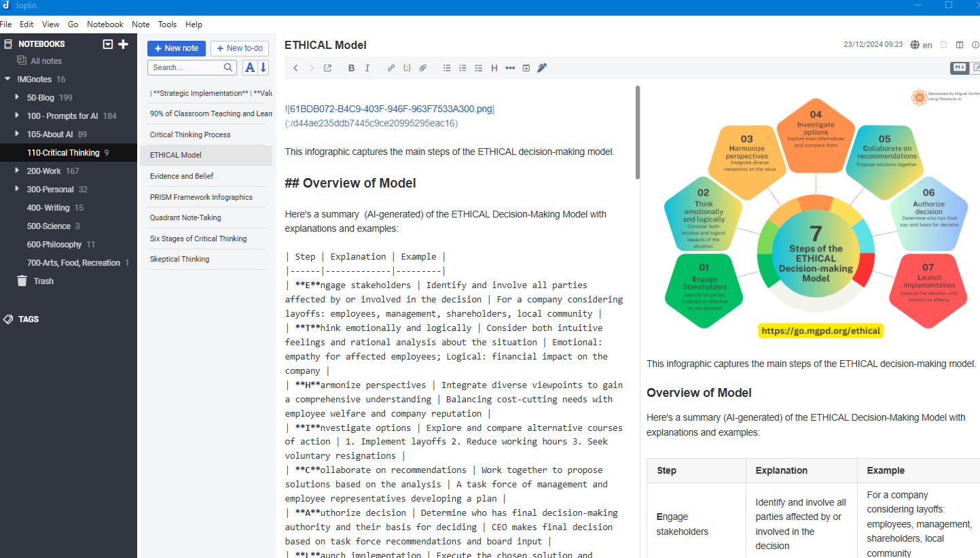This screenshot has height=558, width=980.
Task: Toggle bold formatting in editor toolbar
Action: 351,68
